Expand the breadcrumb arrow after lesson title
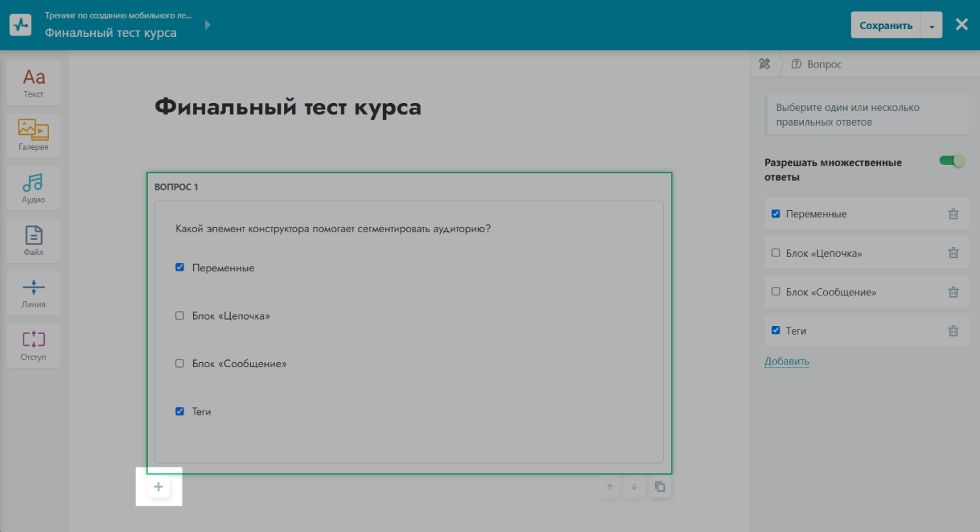980x532 pixels. coord(208,25)
